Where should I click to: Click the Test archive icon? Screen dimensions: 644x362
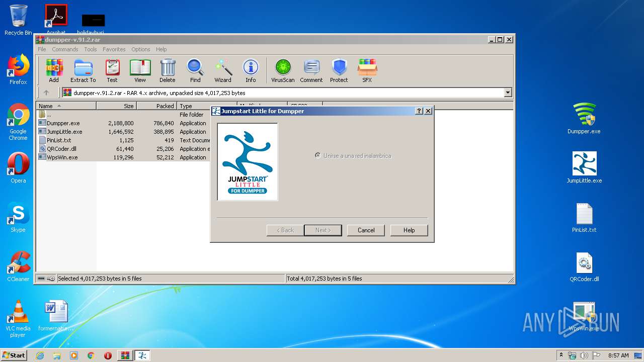(x=112, y=70)
